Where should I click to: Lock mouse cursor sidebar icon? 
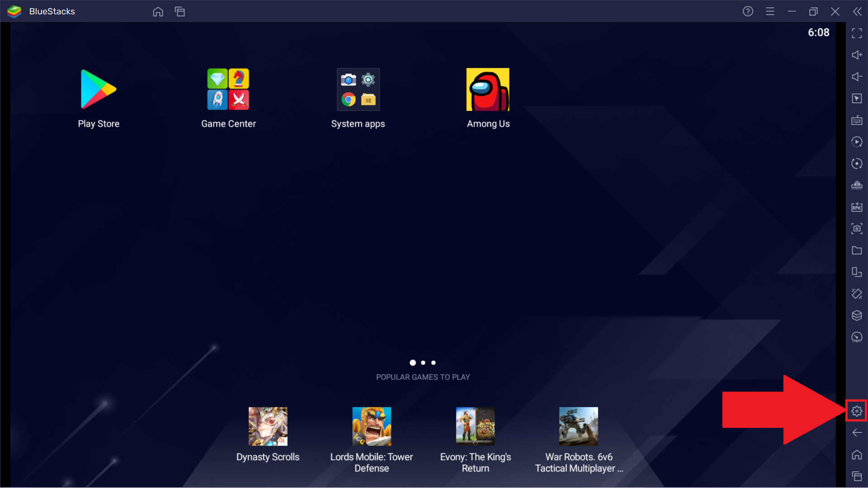(x=857, y=99)
